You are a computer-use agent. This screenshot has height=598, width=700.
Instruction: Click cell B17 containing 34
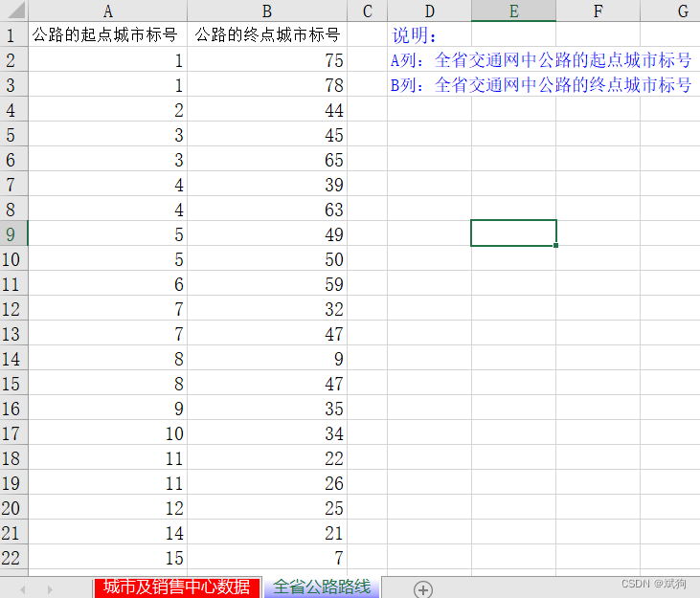(267, 432)
